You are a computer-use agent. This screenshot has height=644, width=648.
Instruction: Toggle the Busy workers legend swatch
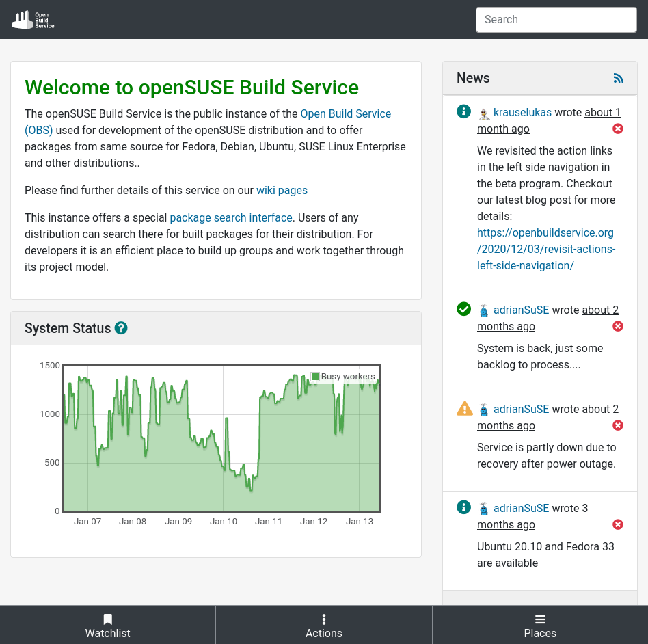315,377
